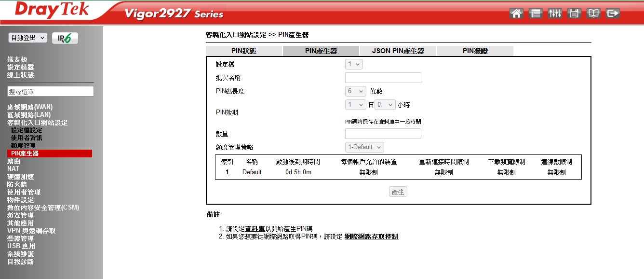Viewport: 644px width, 279px height.
Task: Click the floppy disk save icon
Action: (x=574, y=14)
